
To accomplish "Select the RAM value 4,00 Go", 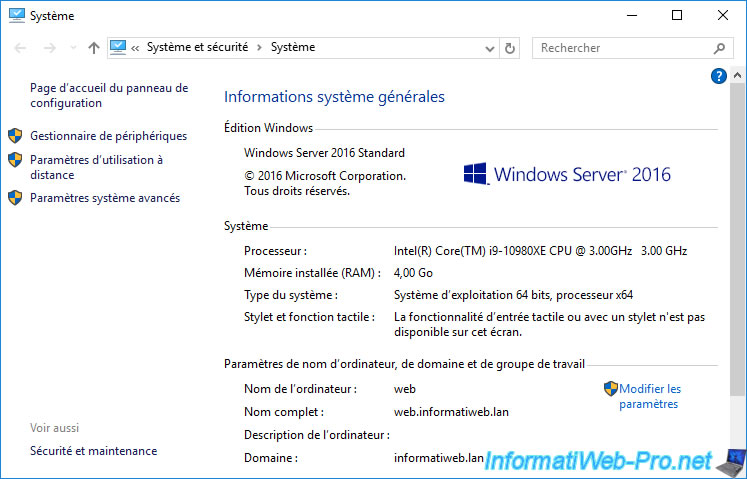I will click(413, 273).
